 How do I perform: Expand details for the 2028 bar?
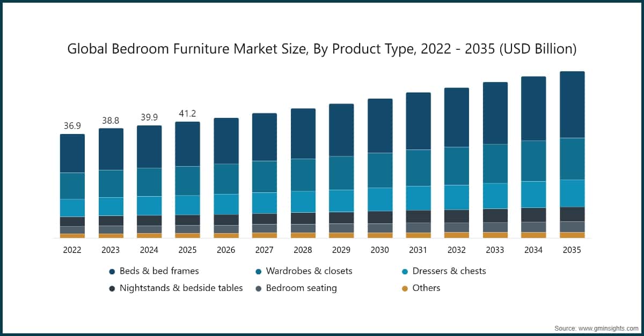pyautogui.click(x=303, y=171)
